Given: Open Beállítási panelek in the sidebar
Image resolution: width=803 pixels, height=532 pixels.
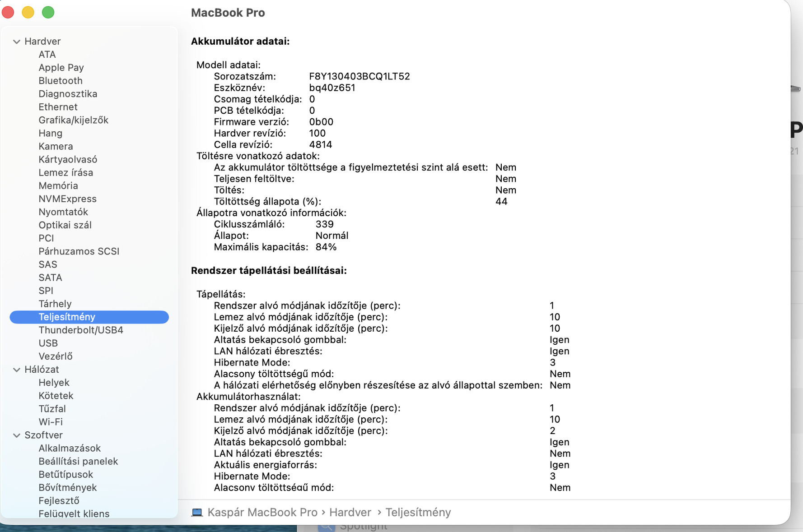Looking at the screenshot, I should pos(78,462).
